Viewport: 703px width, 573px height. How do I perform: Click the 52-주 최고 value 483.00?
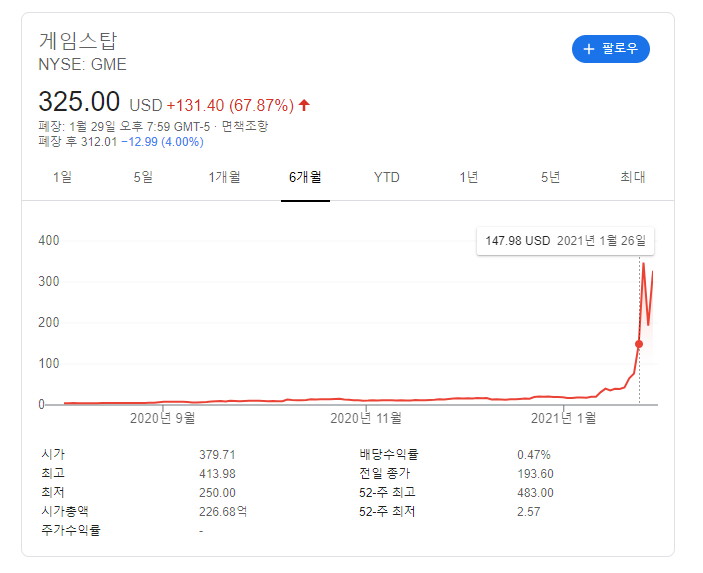coord(535,493)
